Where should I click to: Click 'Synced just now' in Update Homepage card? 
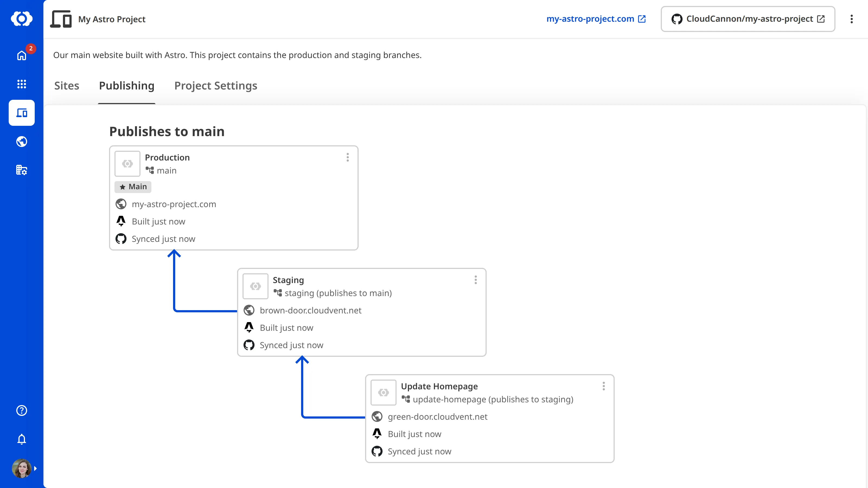coord(420,451)
